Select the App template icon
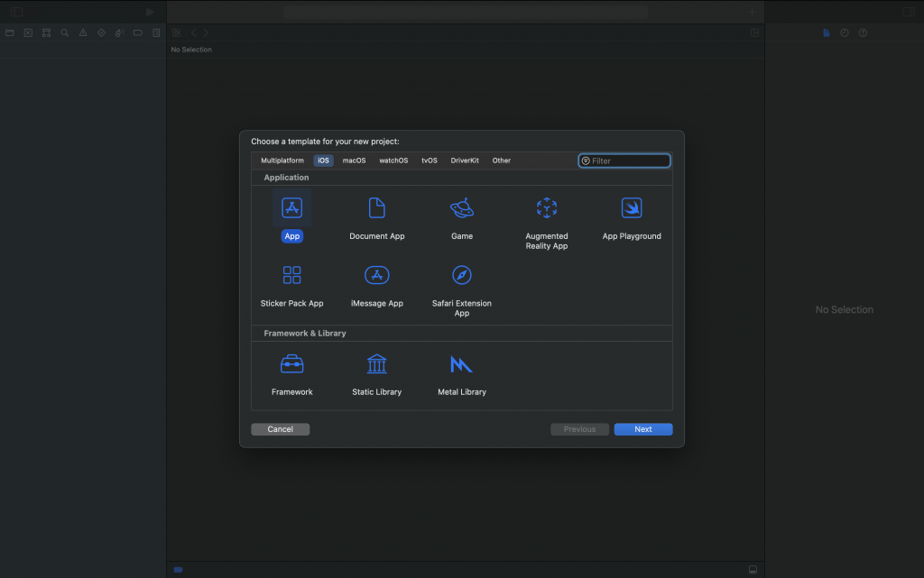This screenshot has width=924, height=578. [x=291, y=207]
